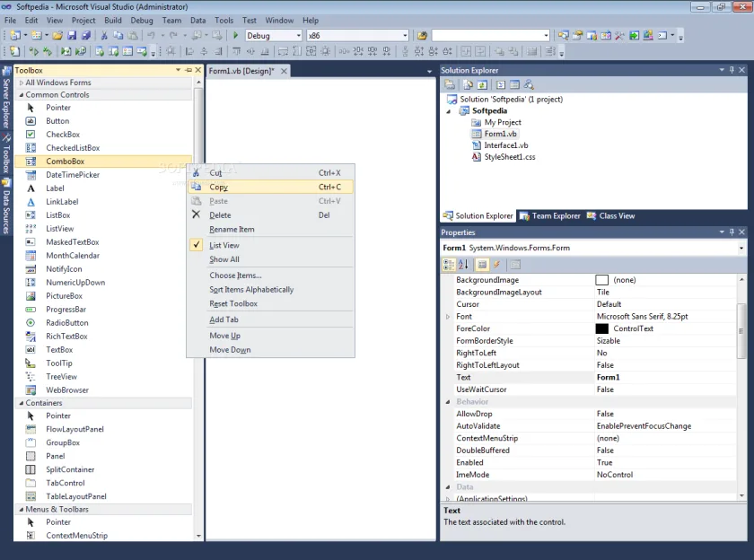Toggle auto-hide pin on Solution Explorer
This screenshot has height=560, width=754.
732,70
